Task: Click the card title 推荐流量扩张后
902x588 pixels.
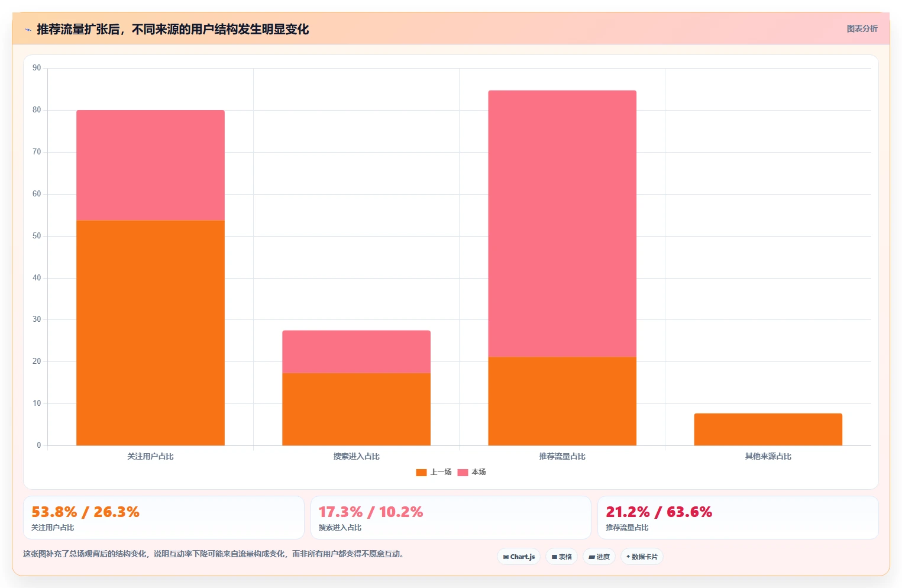Action: 173,29
